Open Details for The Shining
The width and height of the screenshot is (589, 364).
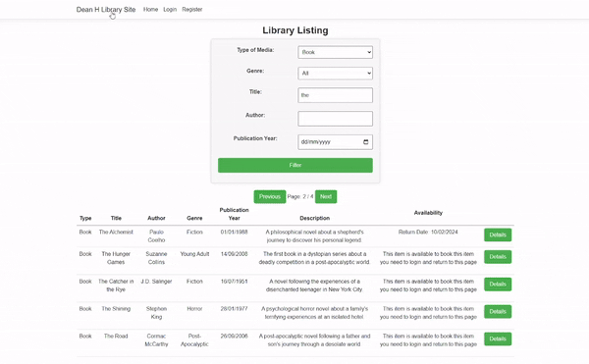coord(498,311)
